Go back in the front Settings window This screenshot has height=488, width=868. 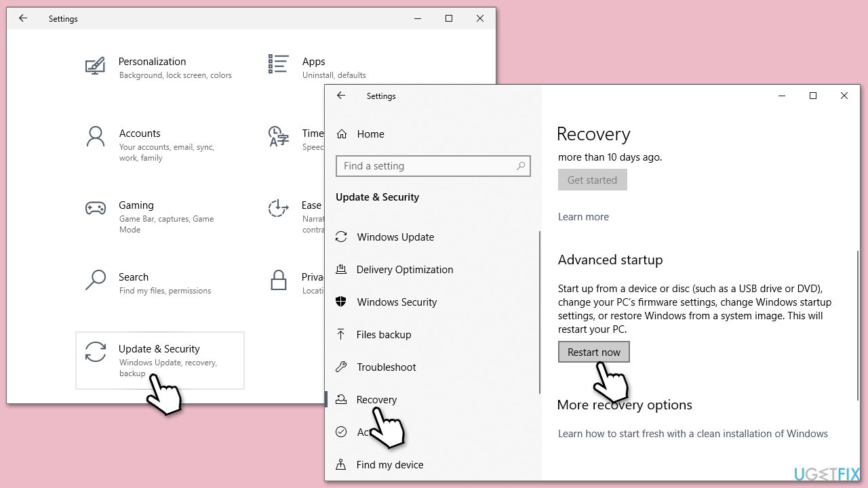coord(341,96)
